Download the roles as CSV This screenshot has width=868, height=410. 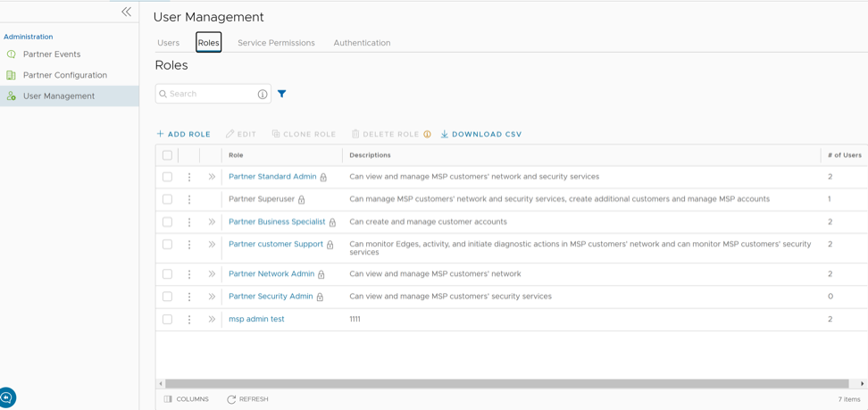click(x=481, y=134)
